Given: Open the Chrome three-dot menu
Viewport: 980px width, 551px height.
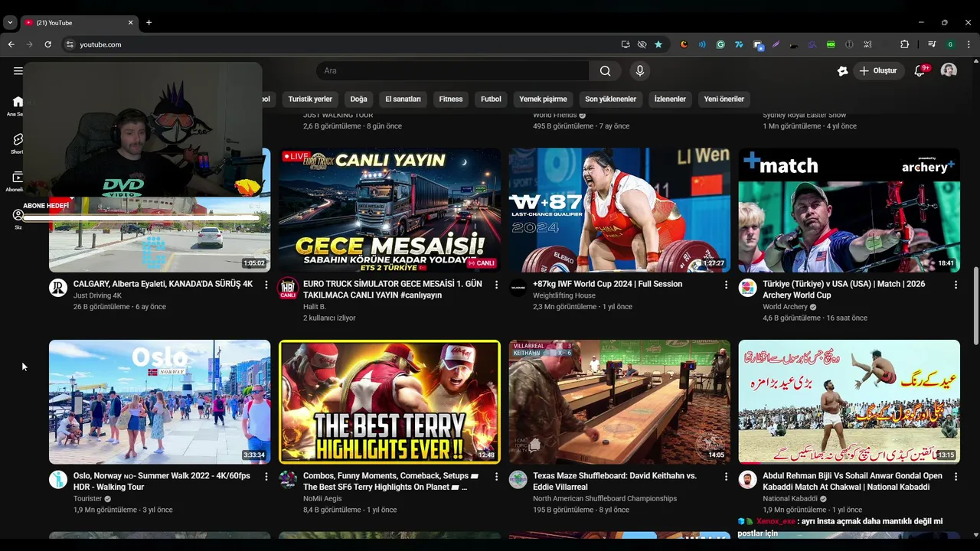Looking at the screenshot, I should (969, 44).
